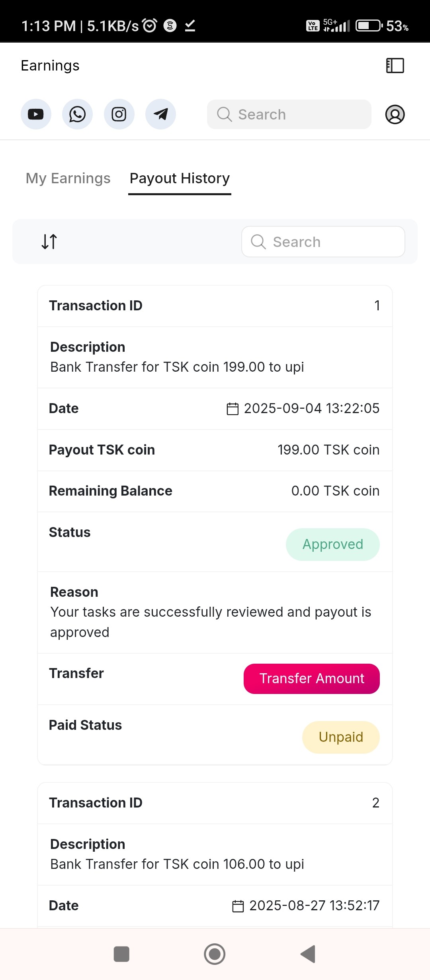Tap the Unpaid status badge
This screenshot has width=430, height=980.
point(341,737)
